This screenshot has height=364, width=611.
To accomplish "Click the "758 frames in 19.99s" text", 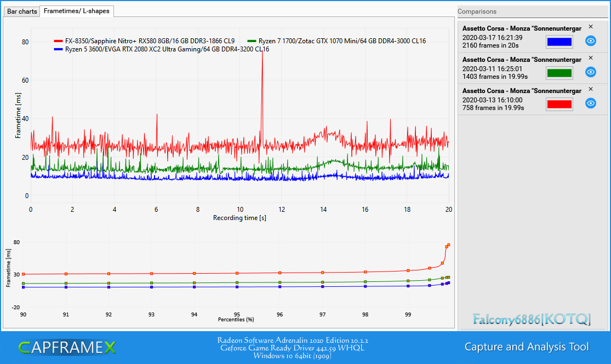I will (x=493, y=108).
